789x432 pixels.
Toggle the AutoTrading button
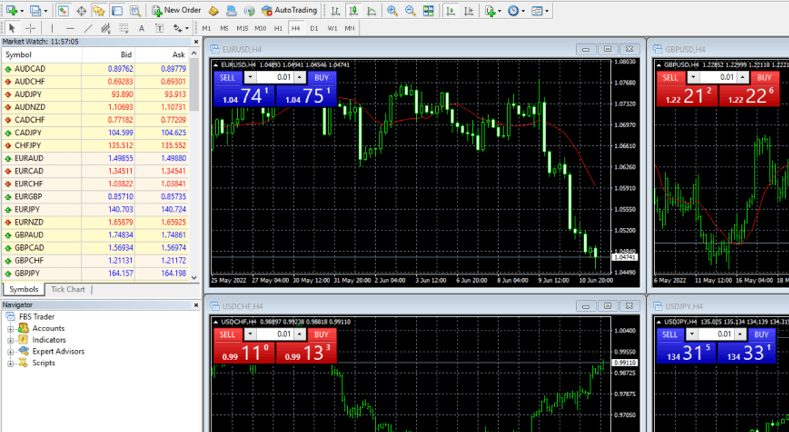tap(289, 10)
